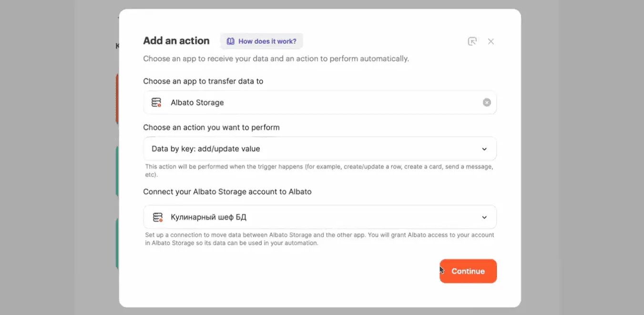Click the storage icon beside Кулинарный шеф БД
The image size is (644, 315).
click(x=157, y=217)
